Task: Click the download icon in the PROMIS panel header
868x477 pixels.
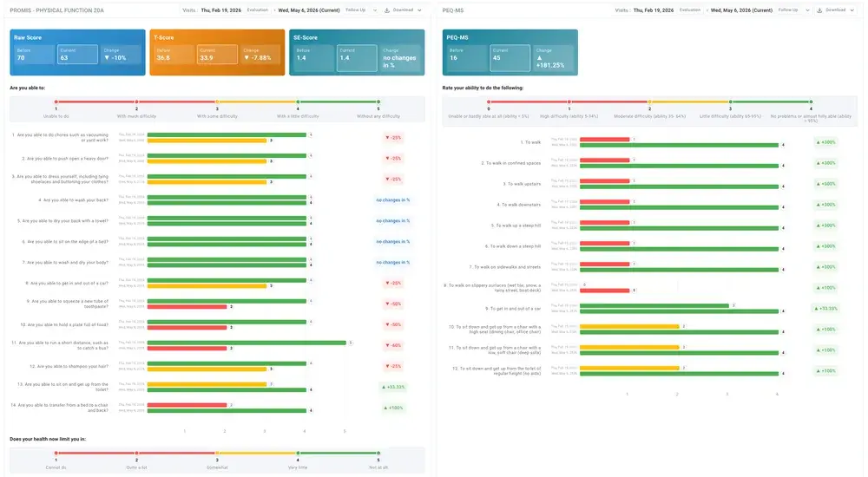Action: [x=387, y=10]
